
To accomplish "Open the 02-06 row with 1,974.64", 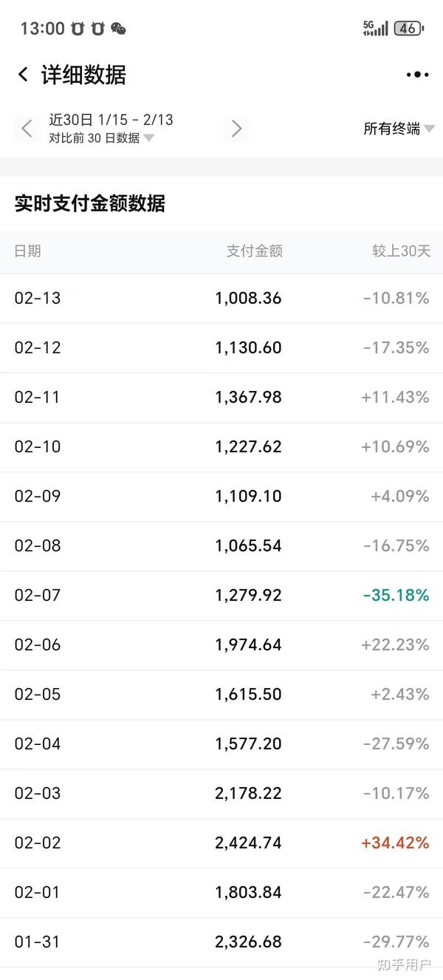I will click(x=221, y=644).
